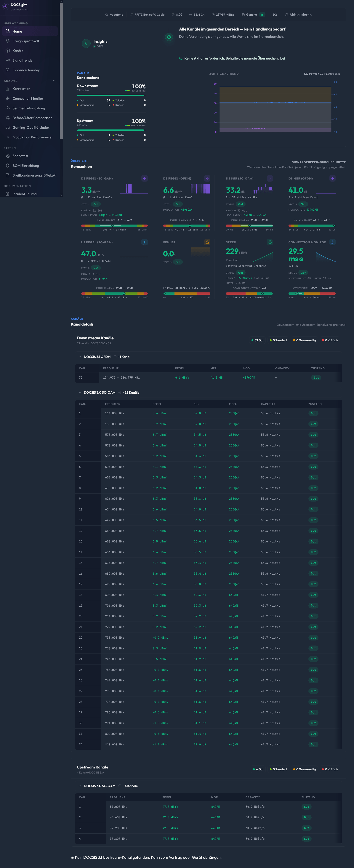Image resolution: width=354 pixels, height=868 pixels.
Task: Click the info icon next to DOCSIS 3.1 OFDM
Action: pyautogui.click(x=115, y=357)
